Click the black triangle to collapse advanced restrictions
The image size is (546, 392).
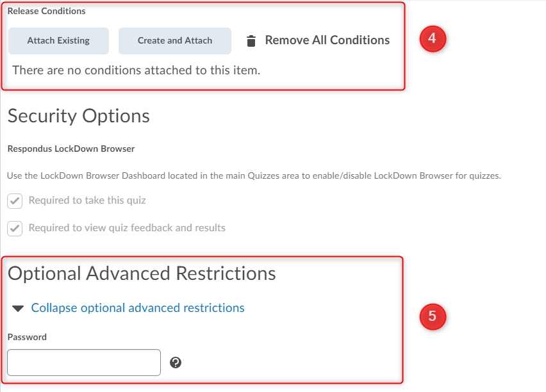[x=20, y=308]
